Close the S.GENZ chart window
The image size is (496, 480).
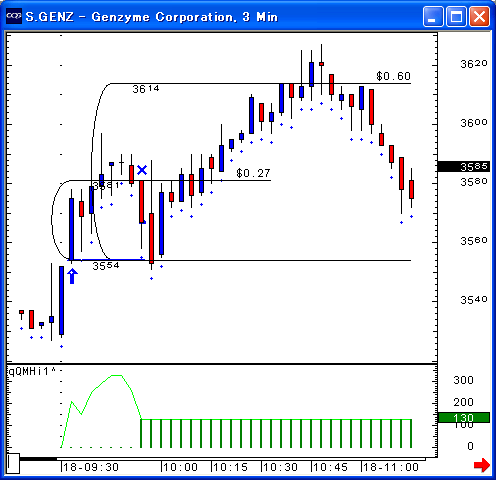pos(479,16)
